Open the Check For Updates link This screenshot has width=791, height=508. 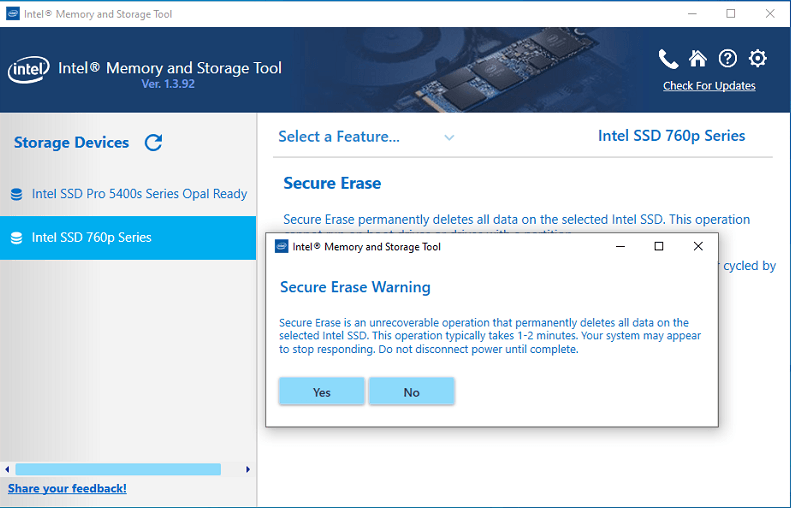[709, 86]
